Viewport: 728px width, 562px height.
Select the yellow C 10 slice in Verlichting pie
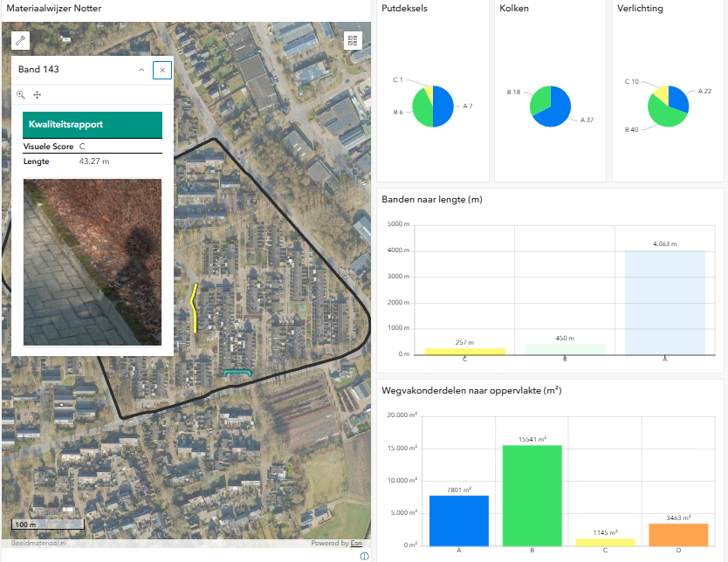[662, 94]
